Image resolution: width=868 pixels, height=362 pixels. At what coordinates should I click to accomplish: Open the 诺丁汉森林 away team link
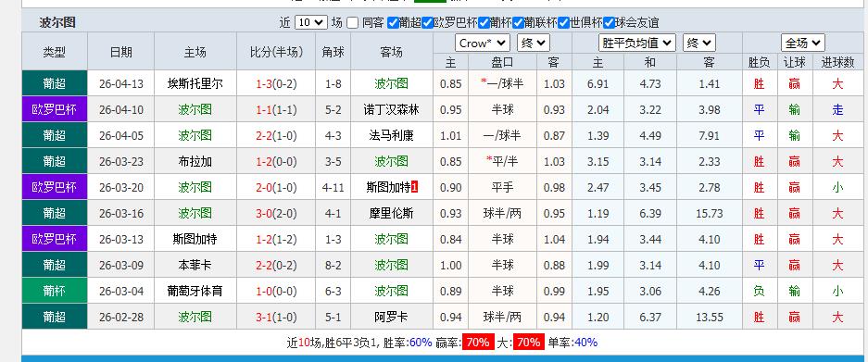pos(391,110)
